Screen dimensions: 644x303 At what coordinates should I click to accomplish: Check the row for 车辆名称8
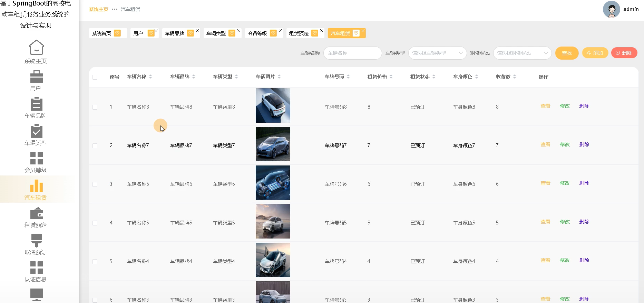(95, 107)
